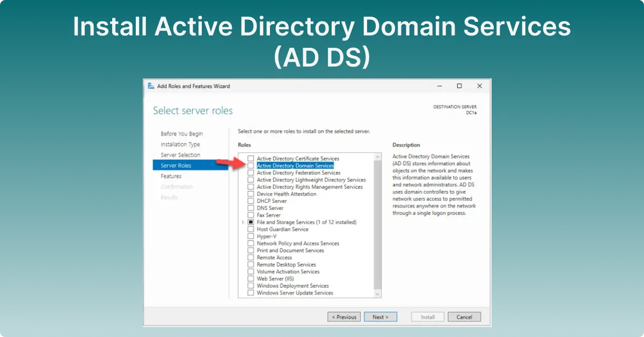Check Active Directory Rights Management Services box

(251, 187)
